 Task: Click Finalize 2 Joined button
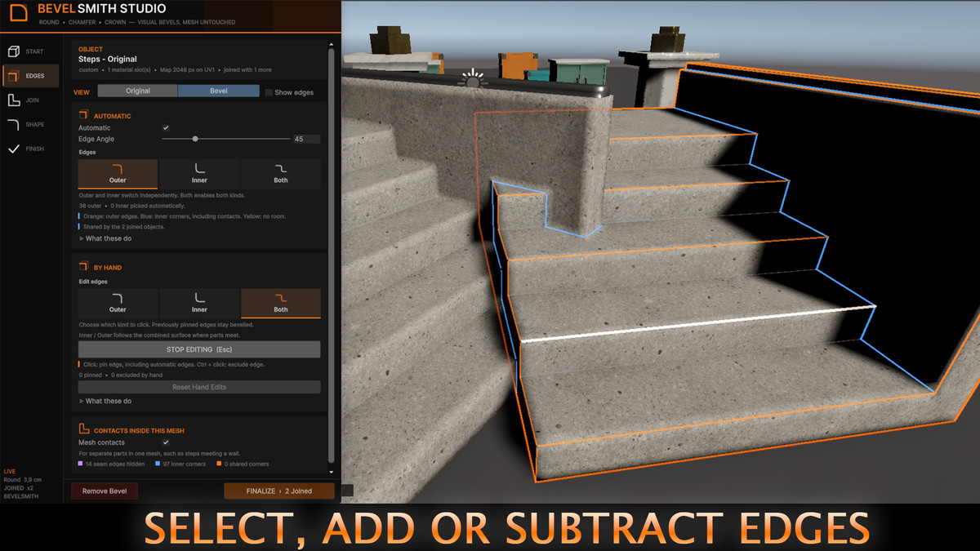pyautogui.click(x=279, y=491)
